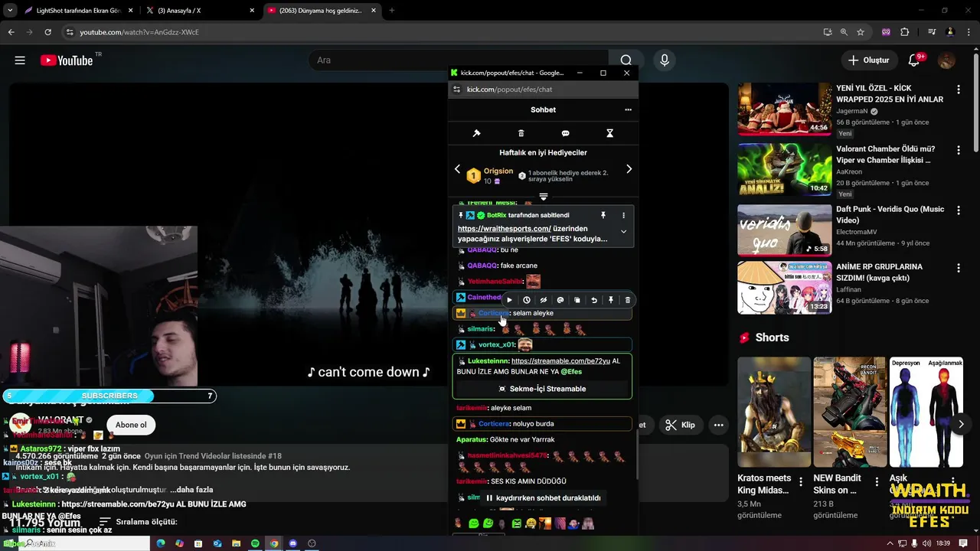The width and height of the screenshot is (980, 551).
Task: Reload the YouTube page
Action: 48,32
